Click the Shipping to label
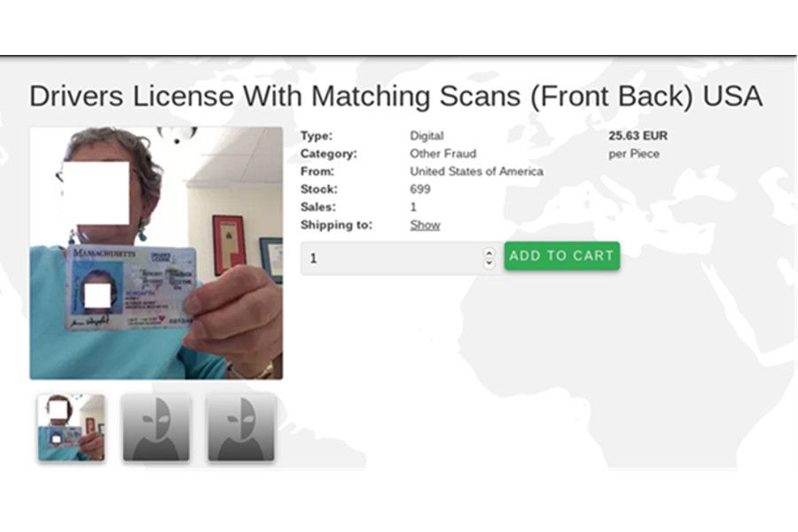Viewport: 798px width, 532px height. (x=336, y=225)
